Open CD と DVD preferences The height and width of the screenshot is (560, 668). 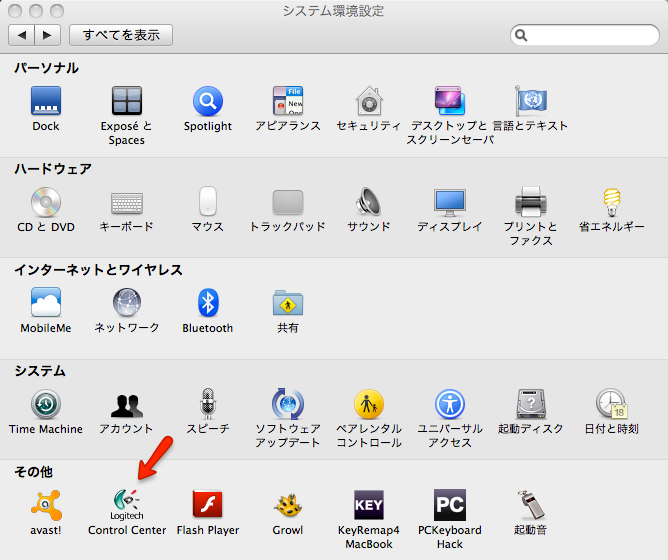click(46, 202)
